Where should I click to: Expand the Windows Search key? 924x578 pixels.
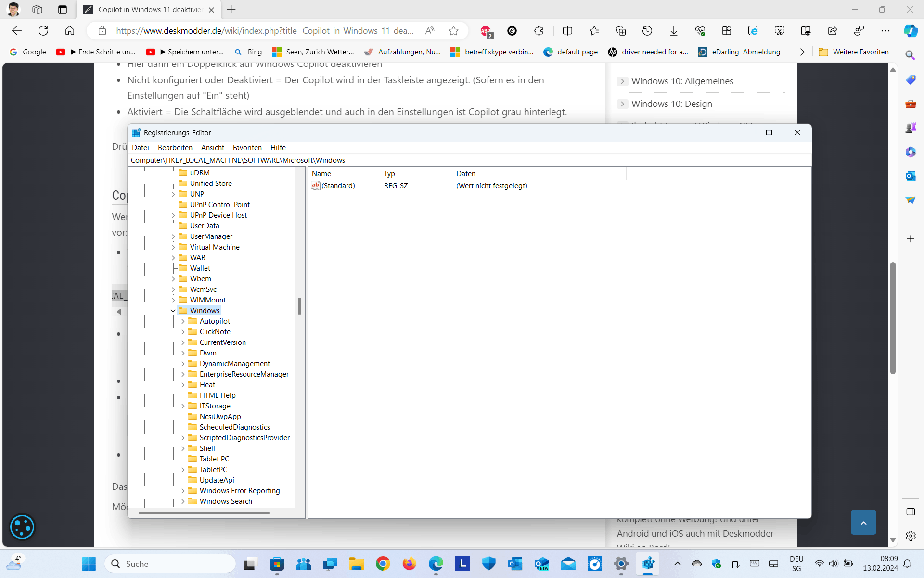(x=183, y=501)
